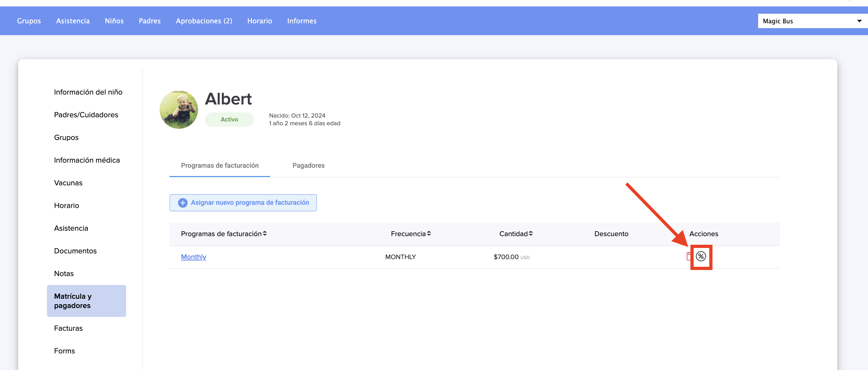
Task: Select Matrícula y pagadores sidebar item
Action: (x=86, y=301)
